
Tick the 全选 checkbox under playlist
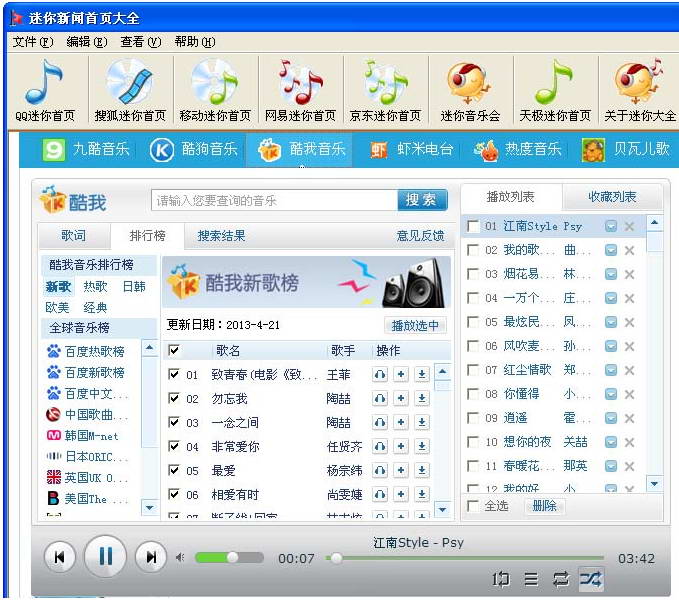pyautogui.click(x=473, y=506)
